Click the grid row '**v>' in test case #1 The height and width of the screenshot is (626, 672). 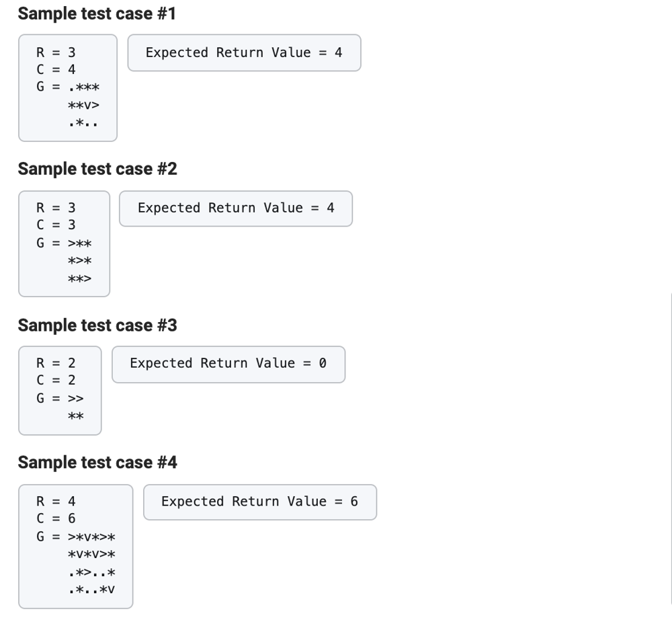pos(83,105)
